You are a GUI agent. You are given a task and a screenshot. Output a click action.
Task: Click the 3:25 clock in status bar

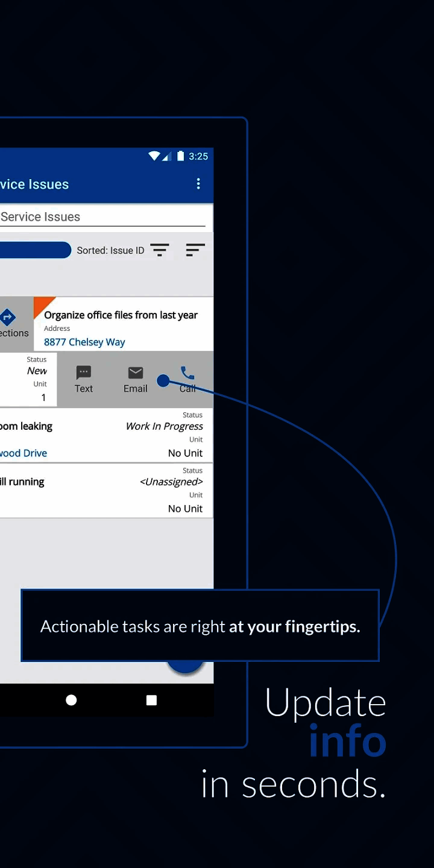click(198, 156)
